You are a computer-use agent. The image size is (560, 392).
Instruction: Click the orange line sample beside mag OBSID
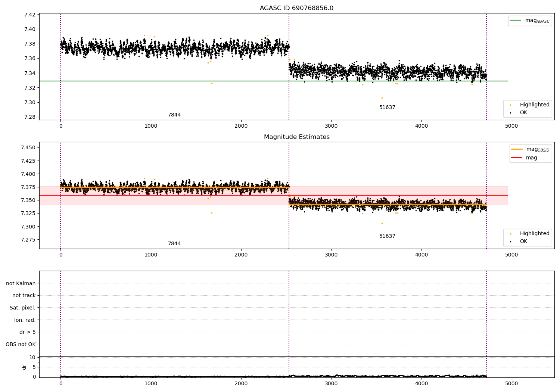517,149
